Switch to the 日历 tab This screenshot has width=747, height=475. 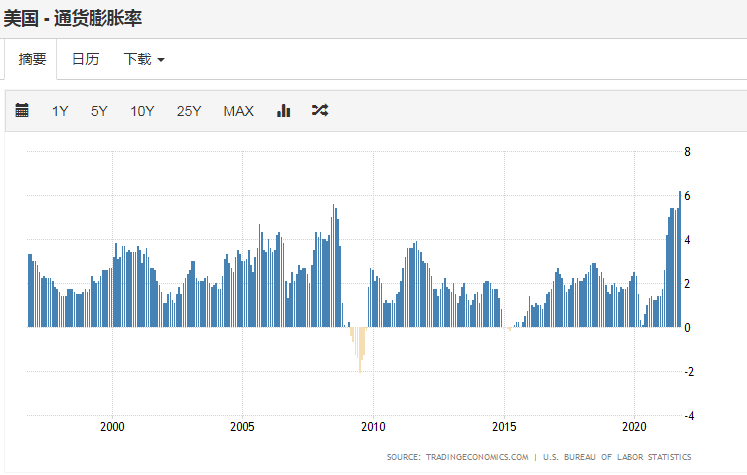tap(85, 59)
